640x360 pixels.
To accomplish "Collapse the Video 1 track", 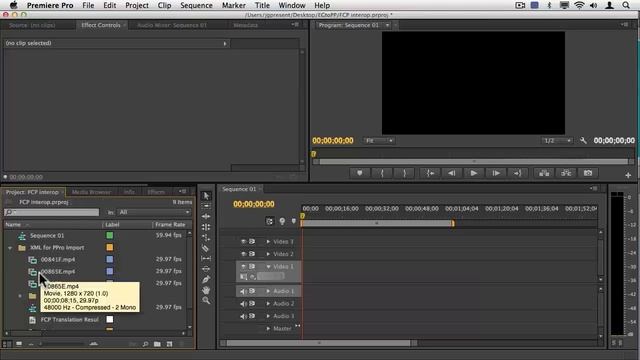I will tap(268, 267).
